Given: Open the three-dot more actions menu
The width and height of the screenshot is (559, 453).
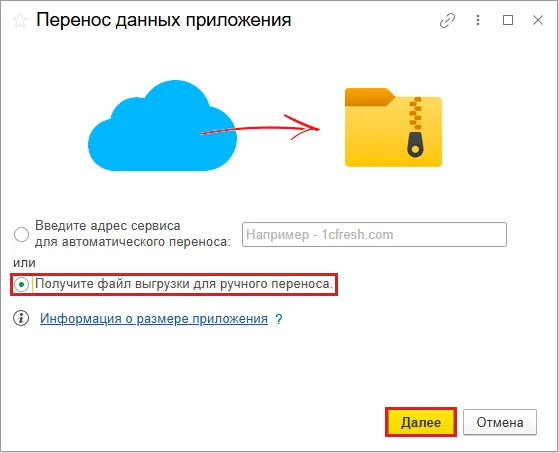Looking at the screenshot, I should [478, 20].
